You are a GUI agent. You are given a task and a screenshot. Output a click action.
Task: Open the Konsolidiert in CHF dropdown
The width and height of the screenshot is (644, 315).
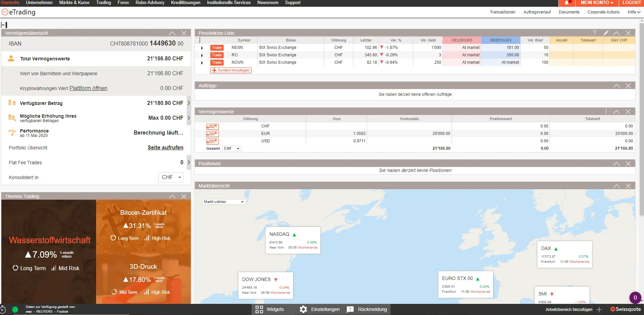171,177
